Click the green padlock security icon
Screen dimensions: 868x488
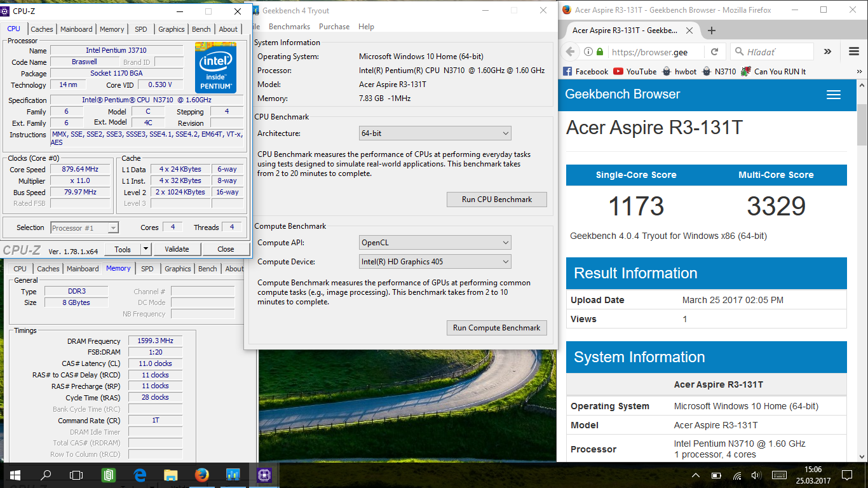pyautogui.click(x=600, y=51)
